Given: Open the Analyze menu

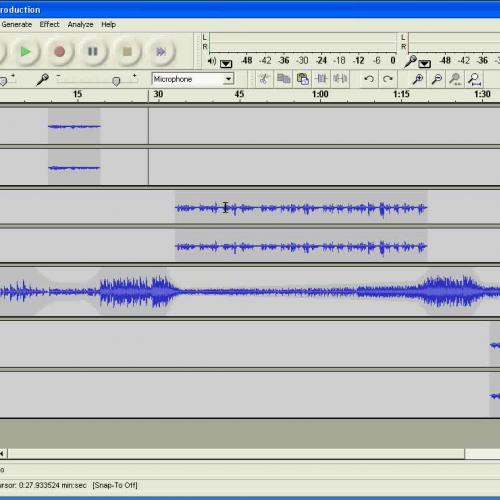Looking at the screenshot, I should [x=80, y=24].
